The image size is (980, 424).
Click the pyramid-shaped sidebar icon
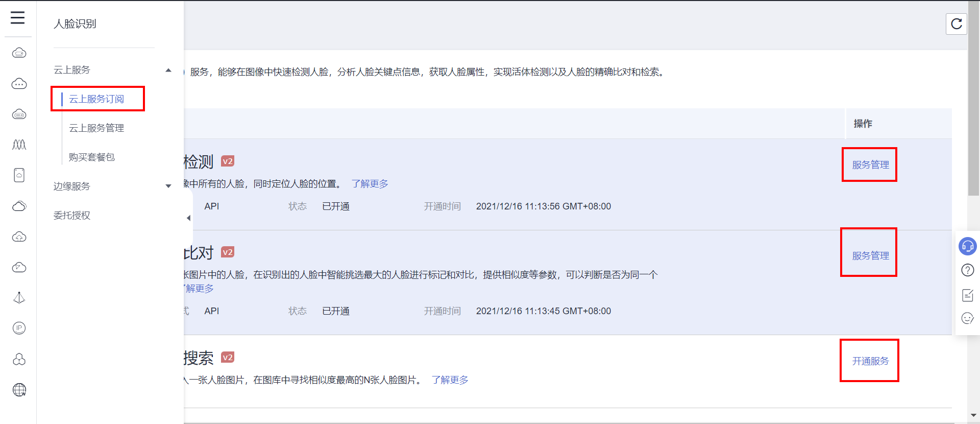point(19,298)
